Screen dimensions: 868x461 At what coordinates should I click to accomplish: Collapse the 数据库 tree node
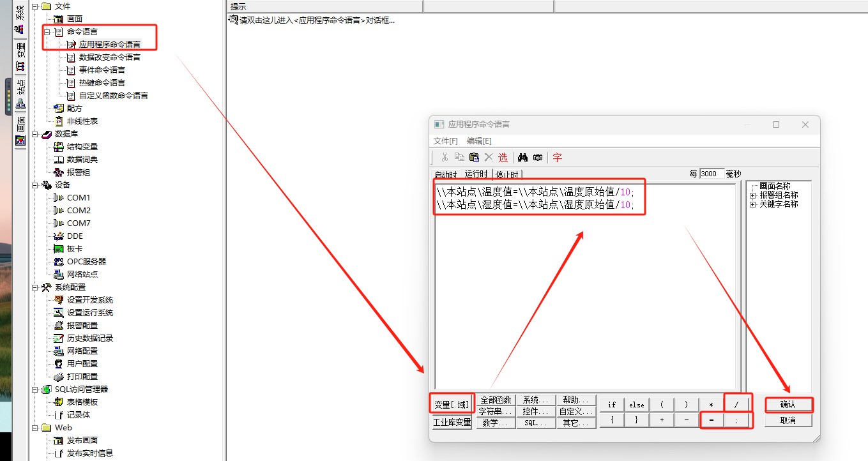tap(35, 133)
